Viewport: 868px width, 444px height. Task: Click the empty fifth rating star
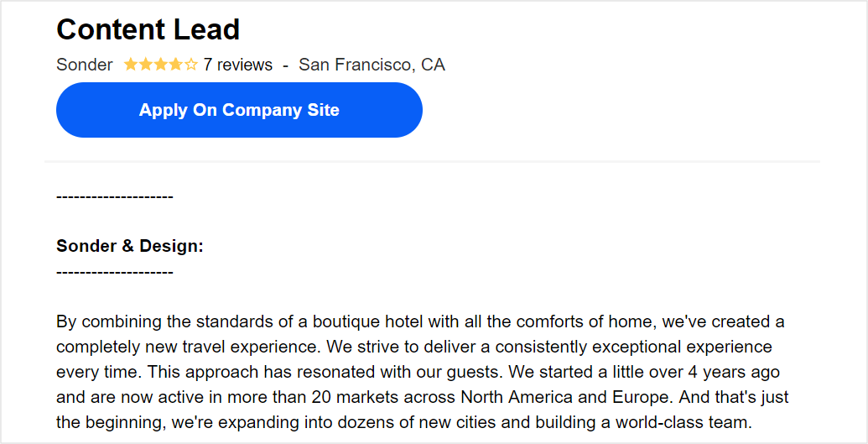pyautogui.click(x=190, y=65)
